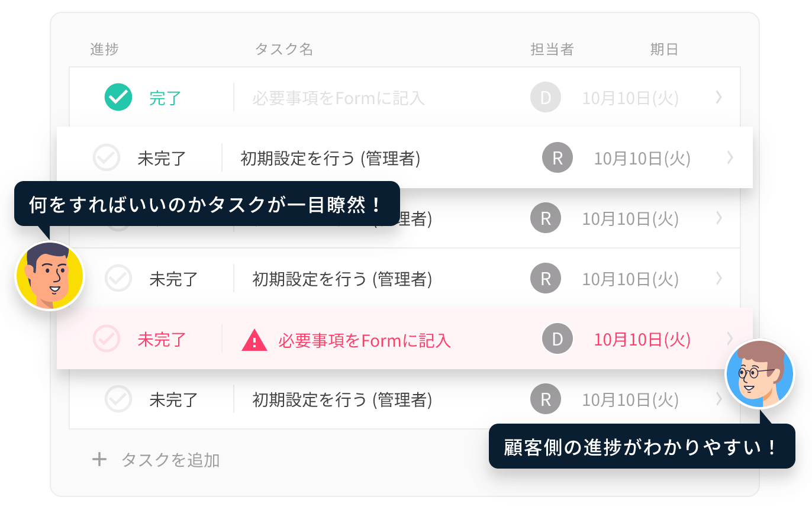Viewport: 812px width, 510px height.
Task: Click the D avatar in the red overdue row
Action: click(x=558, y=339)
